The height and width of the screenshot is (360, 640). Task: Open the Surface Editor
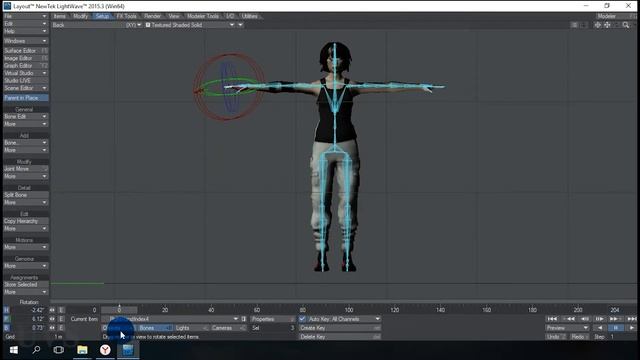tap(26, 51)
